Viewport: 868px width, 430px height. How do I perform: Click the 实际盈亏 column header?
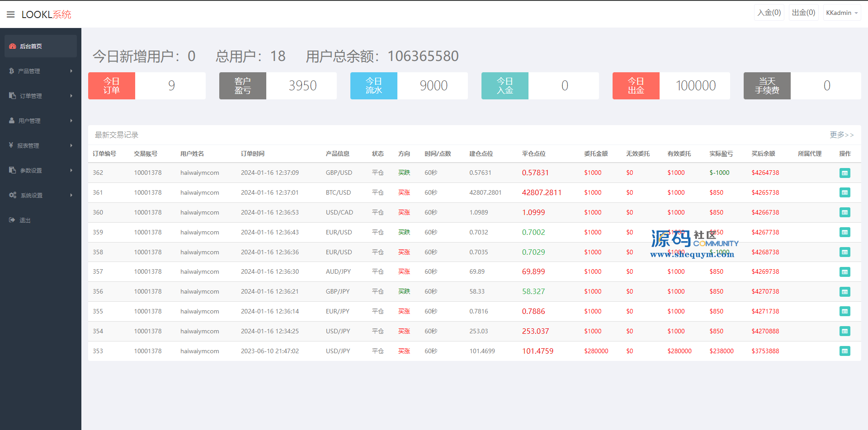coord(721,154)
